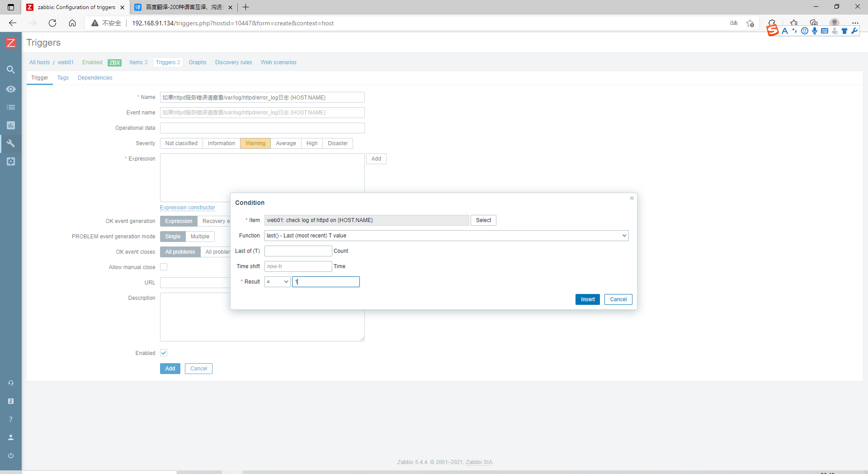Click the translate page icon in address bar
The width and height of the screenshot is (868, 474).
(x=734, y=23)
